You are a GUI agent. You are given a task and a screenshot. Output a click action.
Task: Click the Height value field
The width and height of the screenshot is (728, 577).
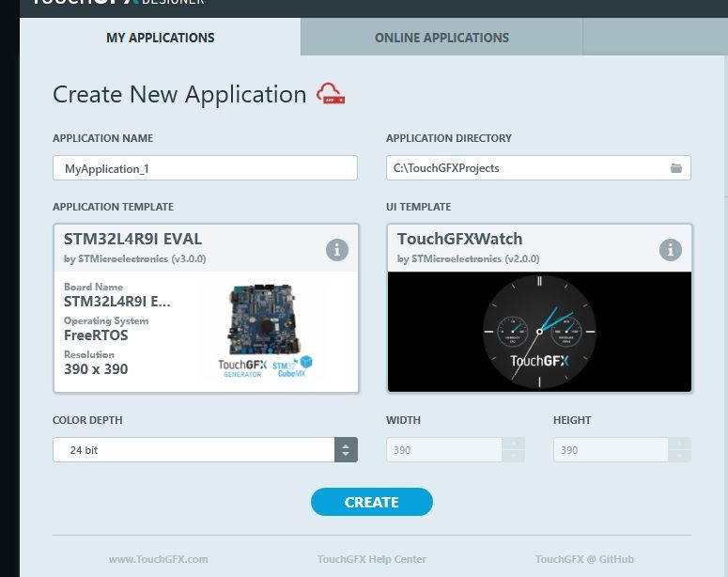point(611,450)
